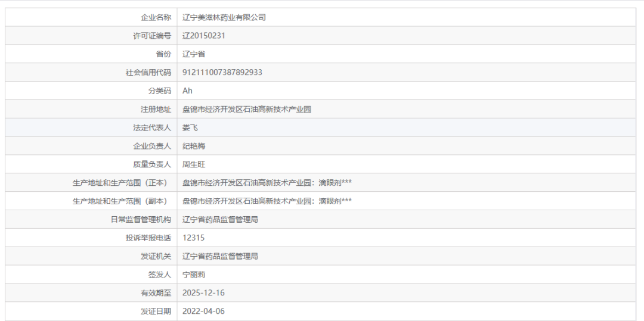Screen dimensions: 644x321
Task: Click the 日常监督管理机构 authority value
Action: (220, 220)
